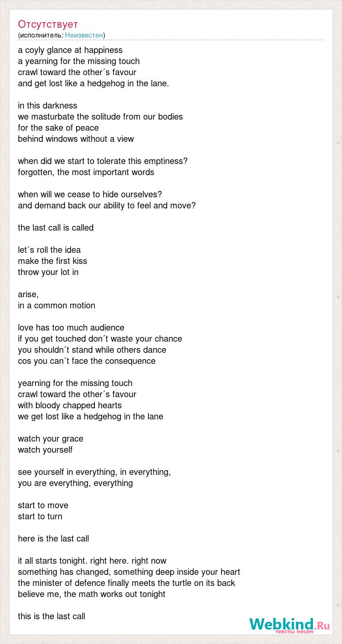
Task: Click the line 'let´s roll the idea'
Action: (x=49, y=250)
